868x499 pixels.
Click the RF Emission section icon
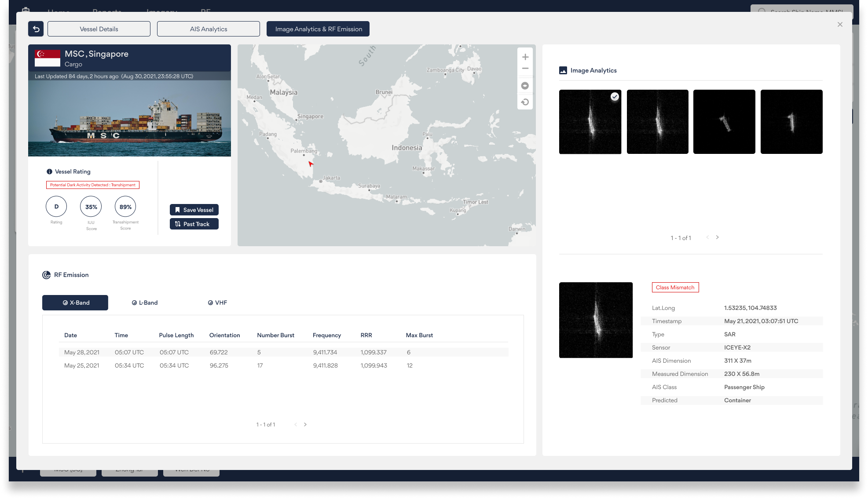coord(46,275)
